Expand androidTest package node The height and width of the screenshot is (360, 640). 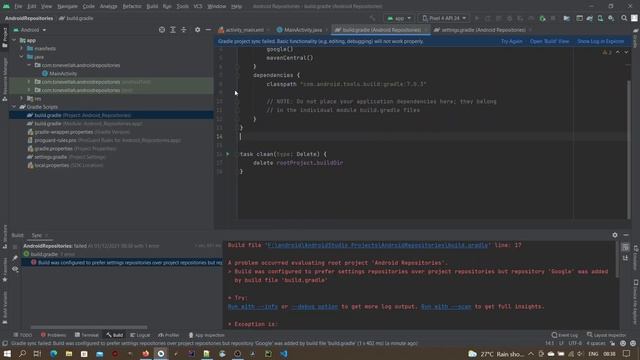[x=29, y=82]
